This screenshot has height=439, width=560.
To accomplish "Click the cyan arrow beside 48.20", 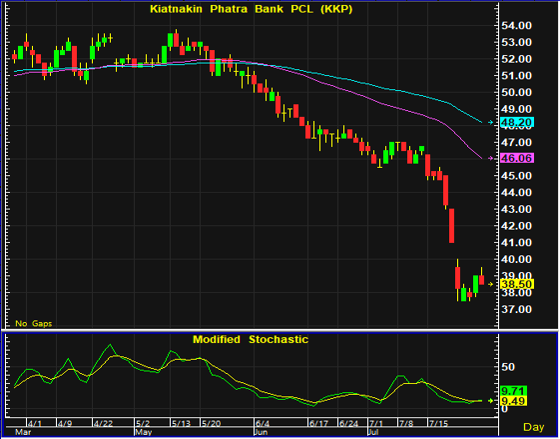I will tap(490, 123).
